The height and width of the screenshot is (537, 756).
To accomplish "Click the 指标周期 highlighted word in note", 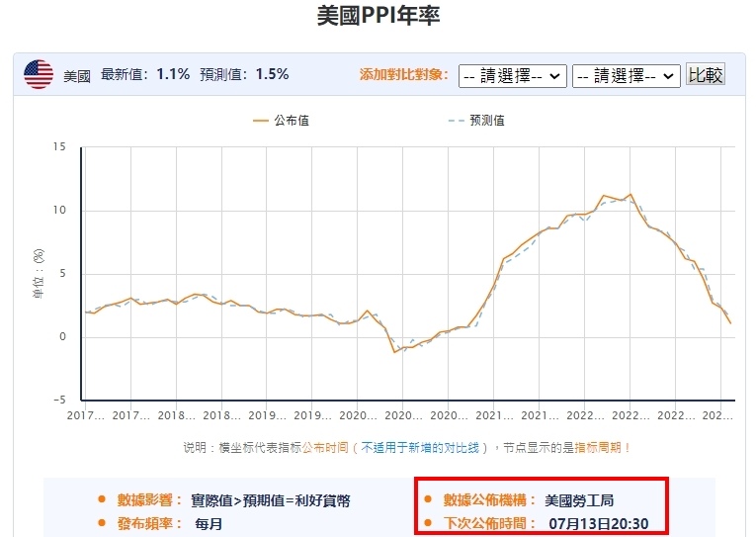I will [x=598, y=448].
